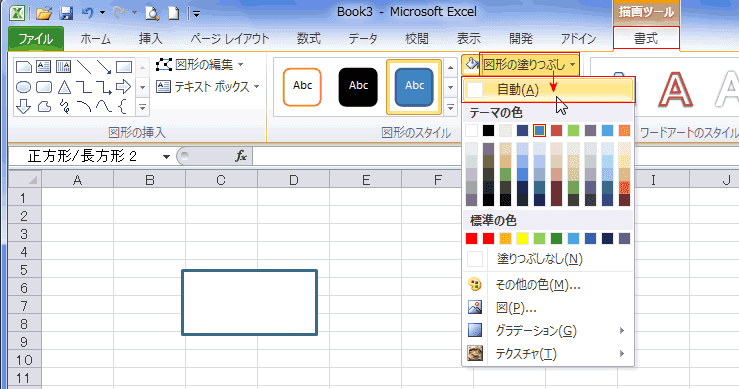Open the グラデーション(G) submenu
The height and width of the screenshot is (389, 739).
pos(548,331)
